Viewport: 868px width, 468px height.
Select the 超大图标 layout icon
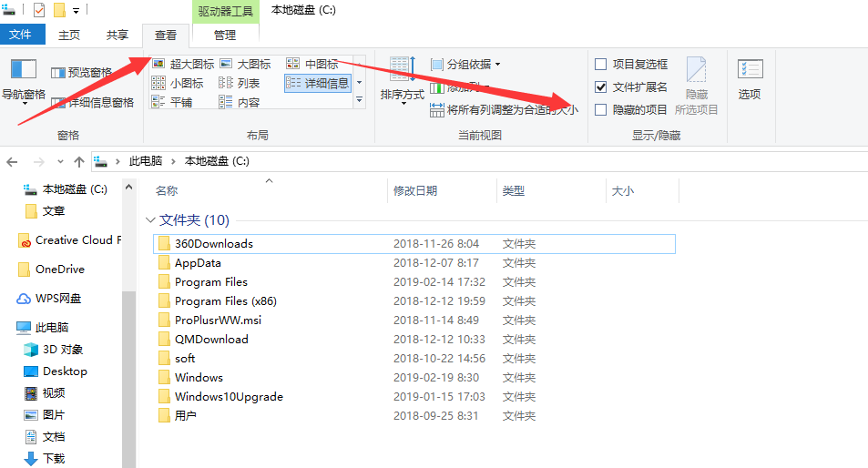click(158, 64)
